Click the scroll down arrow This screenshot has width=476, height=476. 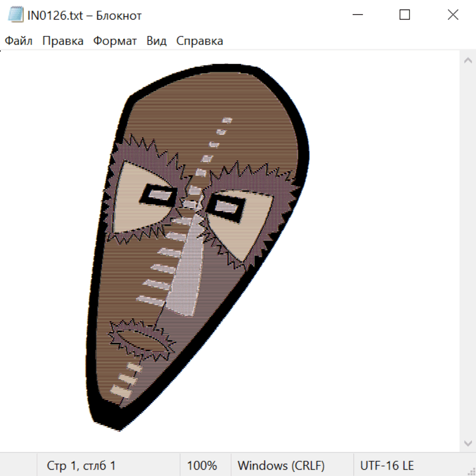pos(468,443)
